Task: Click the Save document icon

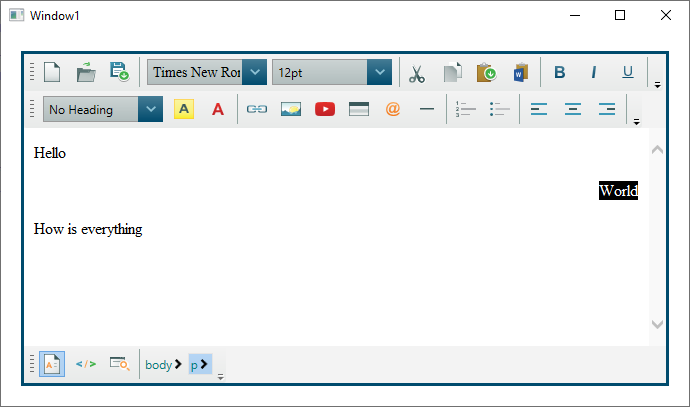Action: click(119, 72)
